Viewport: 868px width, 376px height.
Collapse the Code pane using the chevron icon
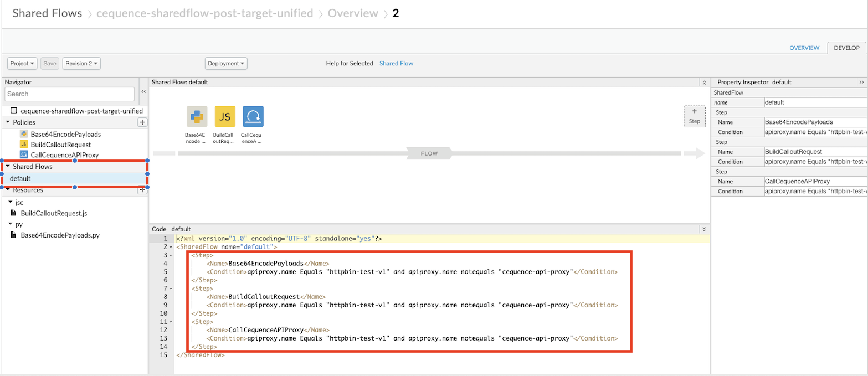click(x=704, y=229)
